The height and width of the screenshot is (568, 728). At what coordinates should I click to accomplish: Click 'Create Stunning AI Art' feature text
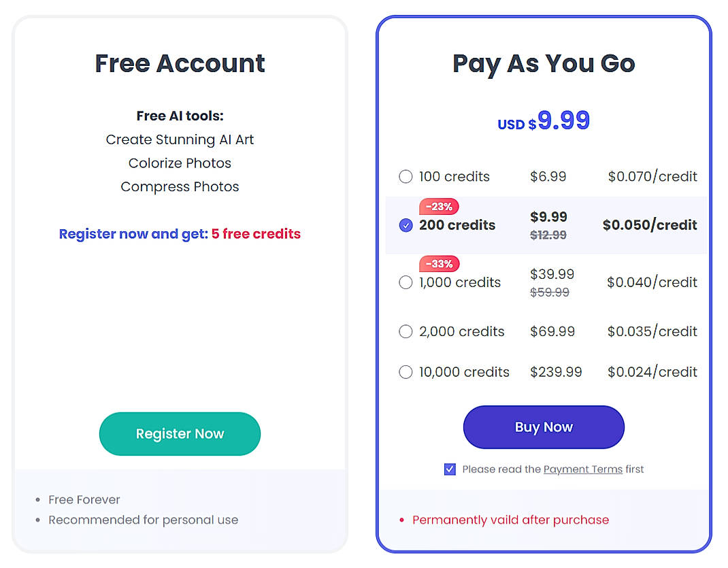click(180, 139)
